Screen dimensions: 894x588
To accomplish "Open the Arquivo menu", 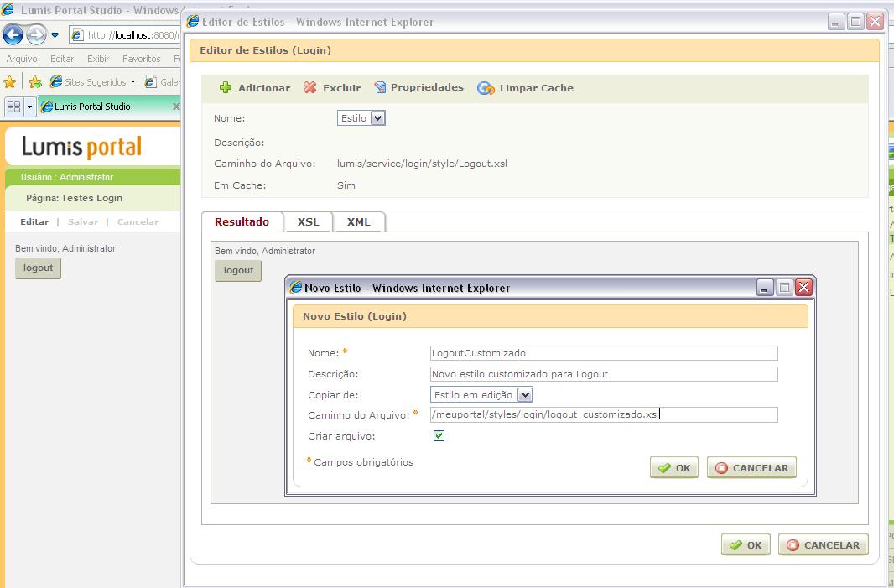I will point(22,59).
